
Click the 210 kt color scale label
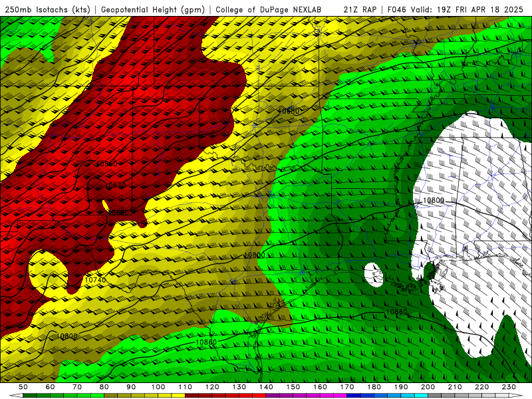pyautogui.click(x=455, y=387)
